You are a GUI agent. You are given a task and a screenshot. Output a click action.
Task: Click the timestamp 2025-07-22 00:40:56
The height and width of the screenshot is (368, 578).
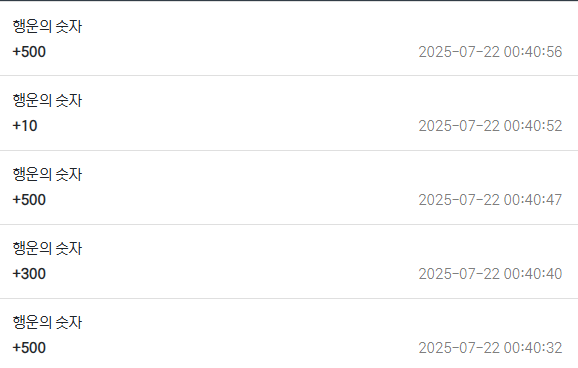(490, 52)
